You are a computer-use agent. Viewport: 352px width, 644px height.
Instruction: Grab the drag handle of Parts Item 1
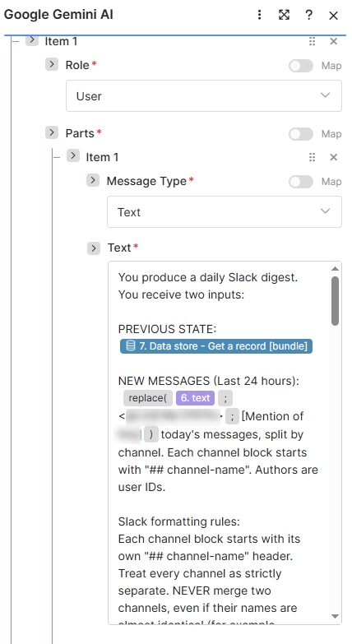(x=313, y=157)
